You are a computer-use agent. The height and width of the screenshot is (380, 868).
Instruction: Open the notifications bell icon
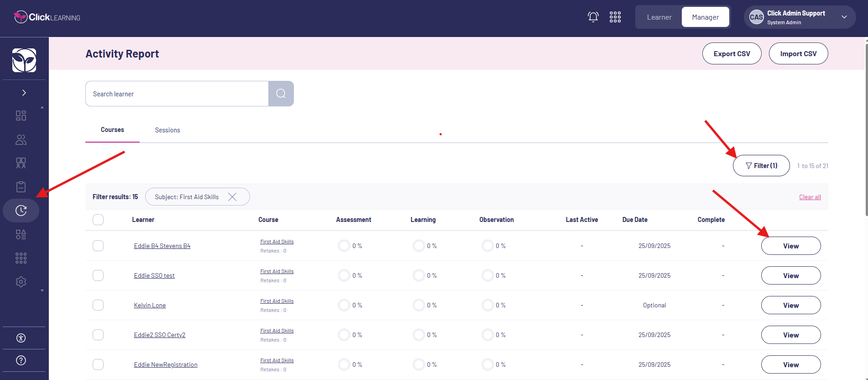pyautogui.click(x=593, y=17)
